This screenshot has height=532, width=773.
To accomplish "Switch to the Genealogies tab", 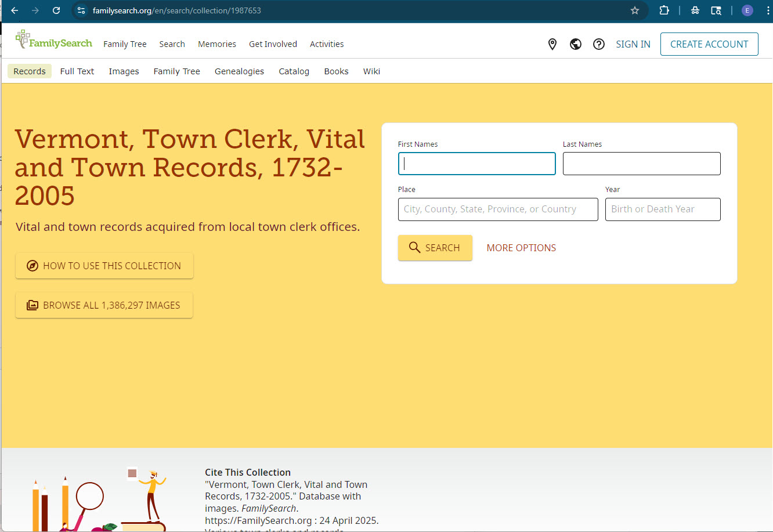I will [x=239, y=71].
